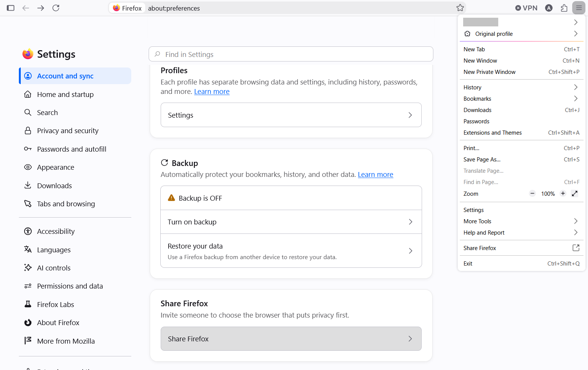Click the Appearance eye icon
Image resolution: width=588 pixels, height=370 pixels.
[28, 167]
